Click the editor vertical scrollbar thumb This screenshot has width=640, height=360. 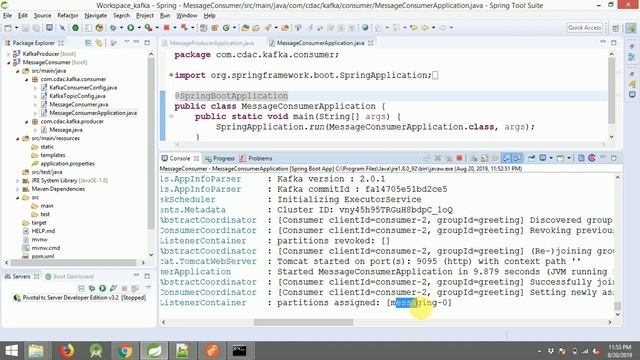click(x=611, y=90)
